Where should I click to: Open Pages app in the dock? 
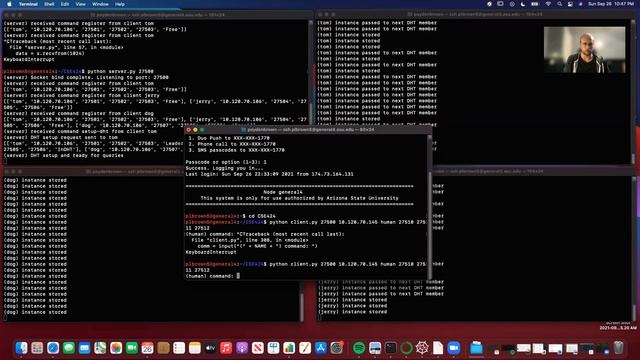pos(304,348)
